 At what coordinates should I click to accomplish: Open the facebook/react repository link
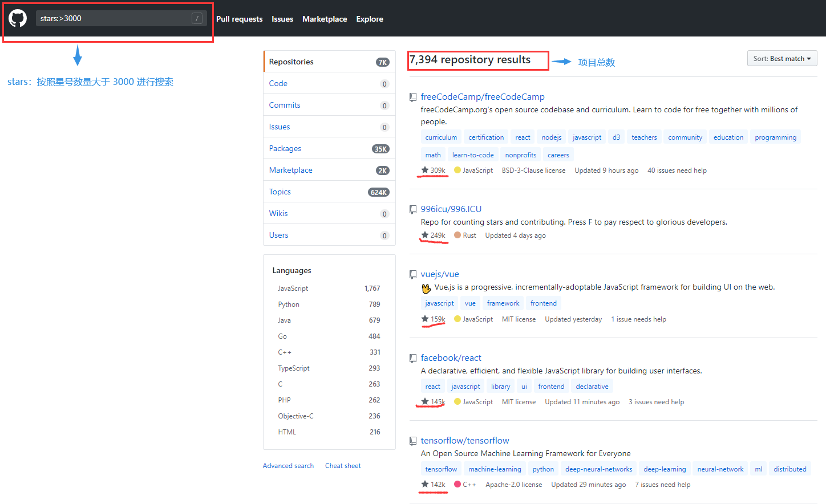point(451,358)
